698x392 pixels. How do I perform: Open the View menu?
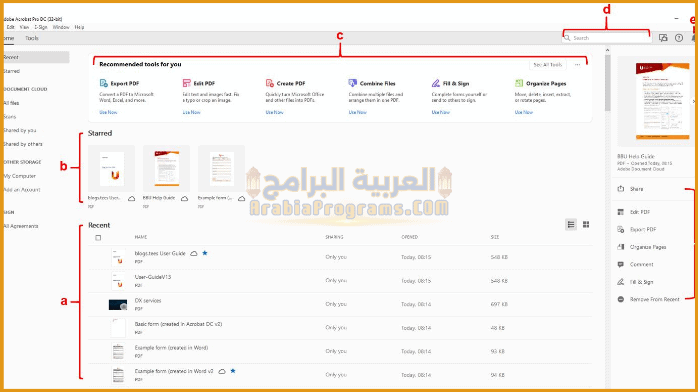24,27
